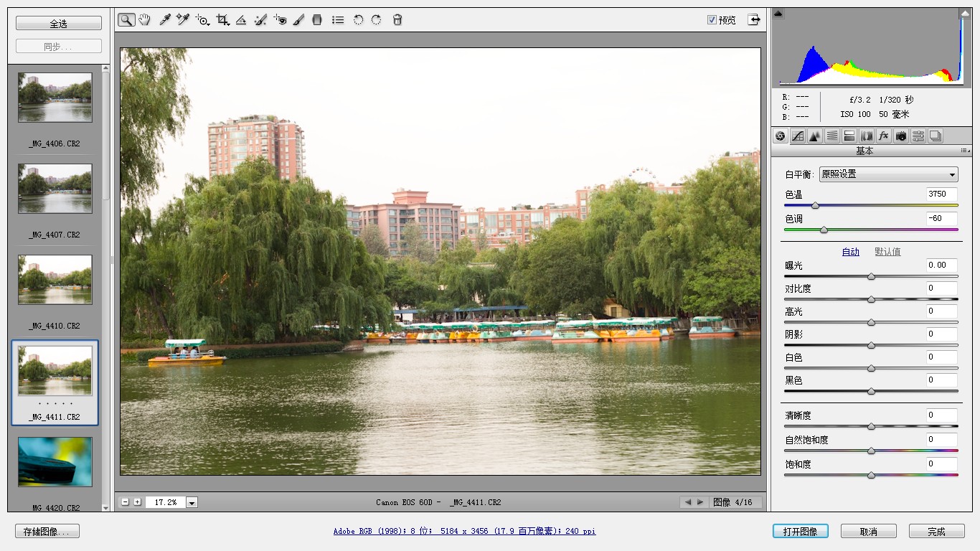Click the 色温 value field 3750
The image size is (980, 551).
tap(941, 194)
